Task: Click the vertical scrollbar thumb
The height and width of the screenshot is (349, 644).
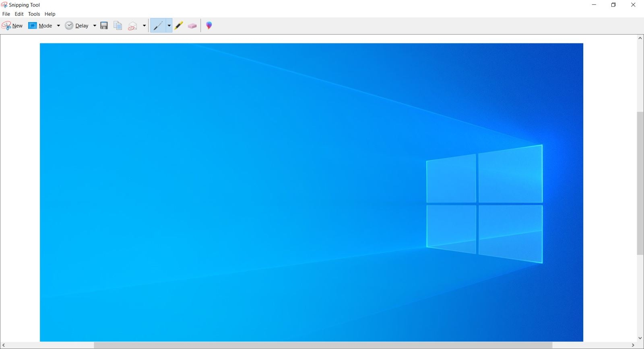Action: (640, 183)
